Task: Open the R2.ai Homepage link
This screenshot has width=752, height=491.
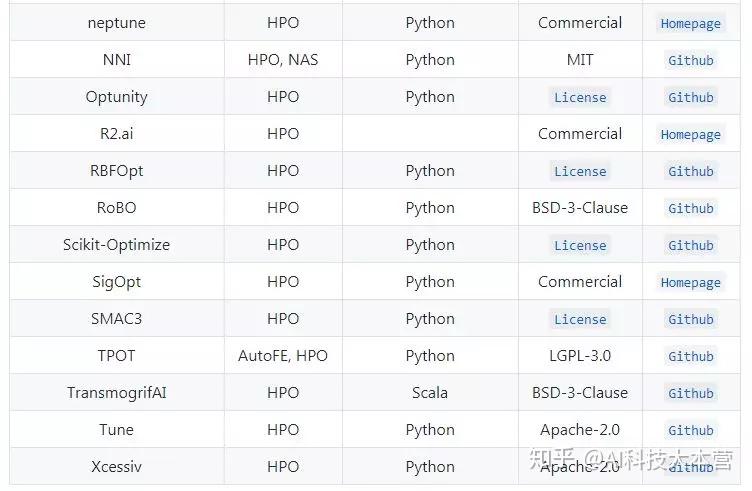Action: click(x=690, y=135)
